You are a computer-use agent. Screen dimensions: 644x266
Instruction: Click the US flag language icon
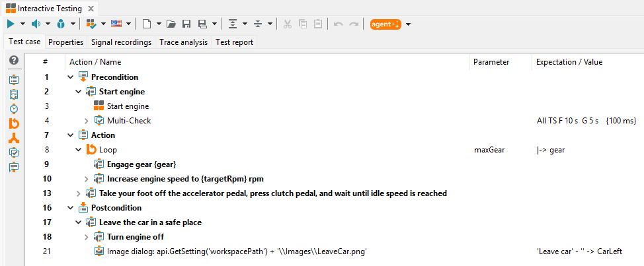click(x=116, y=24)
